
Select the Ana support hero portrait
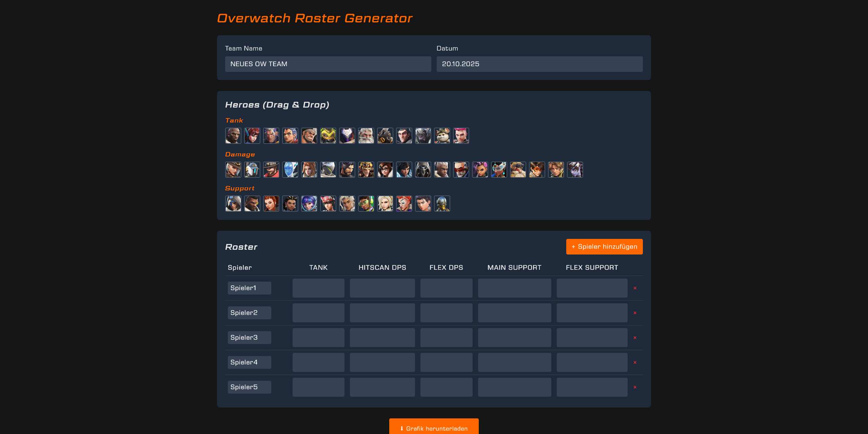[x=233, y=204]
